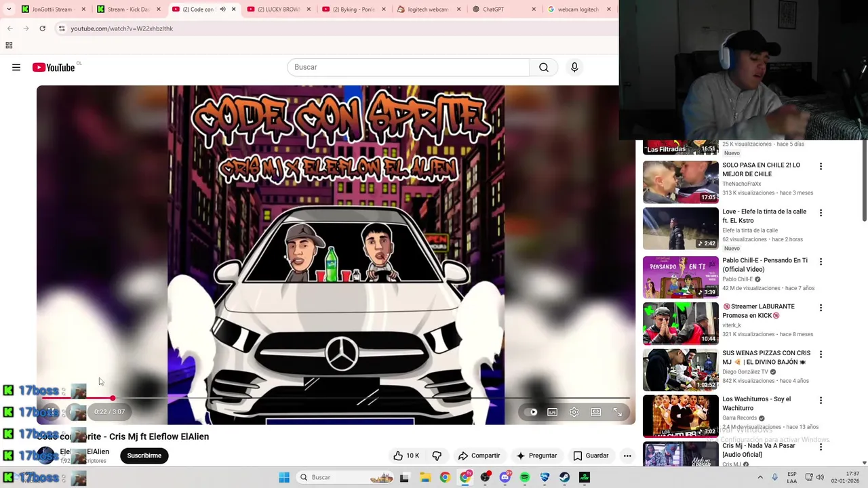This screenshot has width=868, height=488.
Task: Open options for Nada Va A Pasar video
Action: pyautogui.click(x=821, y=447)
